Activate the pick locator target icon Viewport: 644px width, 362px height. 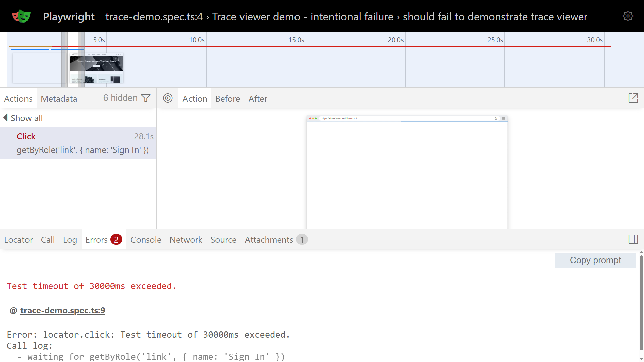(x=168, y=98)
